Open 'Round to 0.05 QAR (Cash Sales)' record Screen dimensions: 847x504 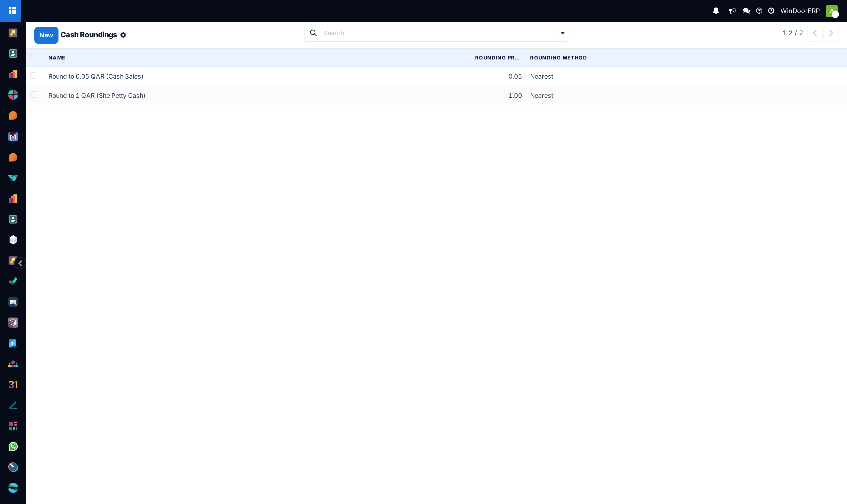click(x=96, y=76)
